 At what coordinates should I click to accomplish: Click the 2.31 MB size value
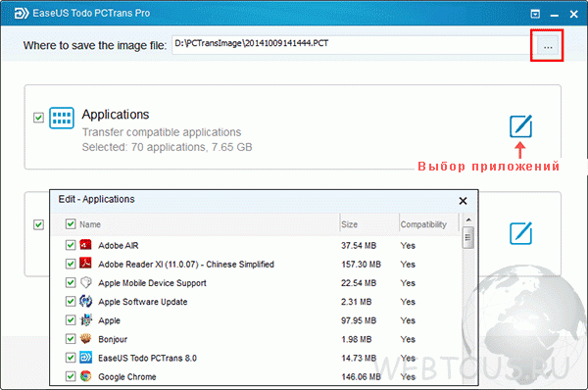pos(357,302)
